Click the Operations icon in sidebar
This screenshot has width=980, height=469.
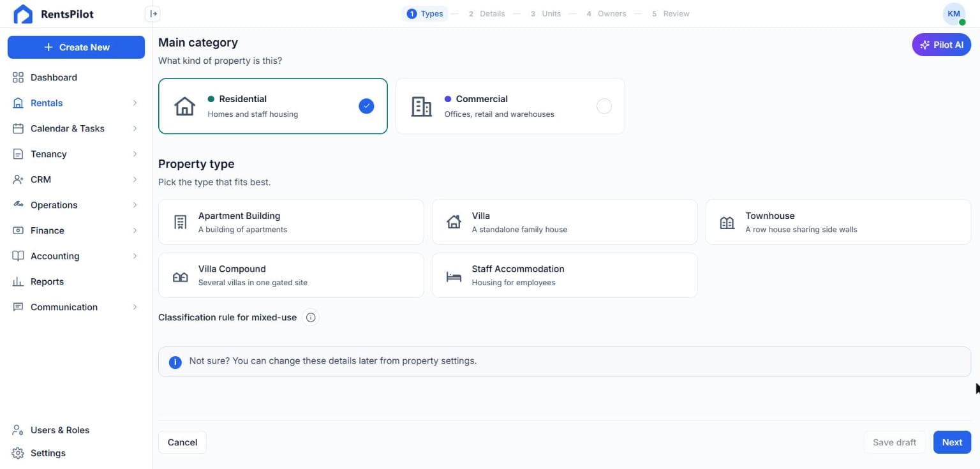18,205
